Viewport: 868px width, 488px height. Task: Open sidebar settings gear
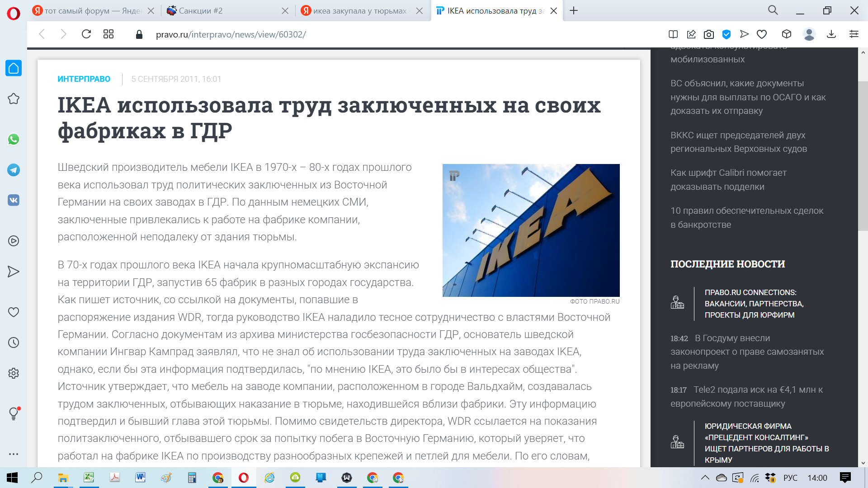(14, 373)
